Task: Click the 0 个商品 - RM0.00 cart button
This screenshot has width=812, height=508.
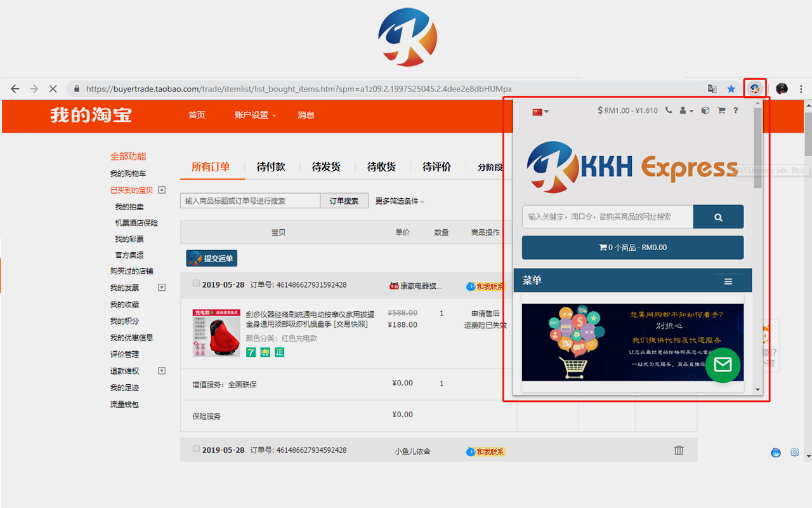Action: click(x=632, y=248)
